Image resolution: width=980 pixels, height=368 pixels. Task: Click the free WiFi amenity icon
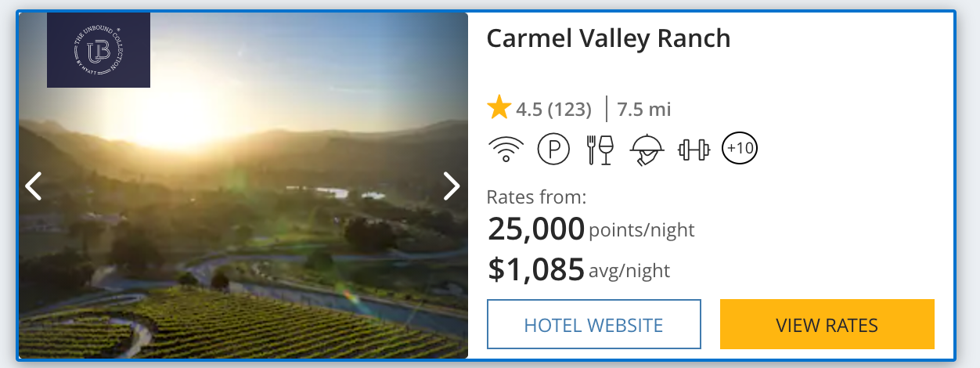506,149
